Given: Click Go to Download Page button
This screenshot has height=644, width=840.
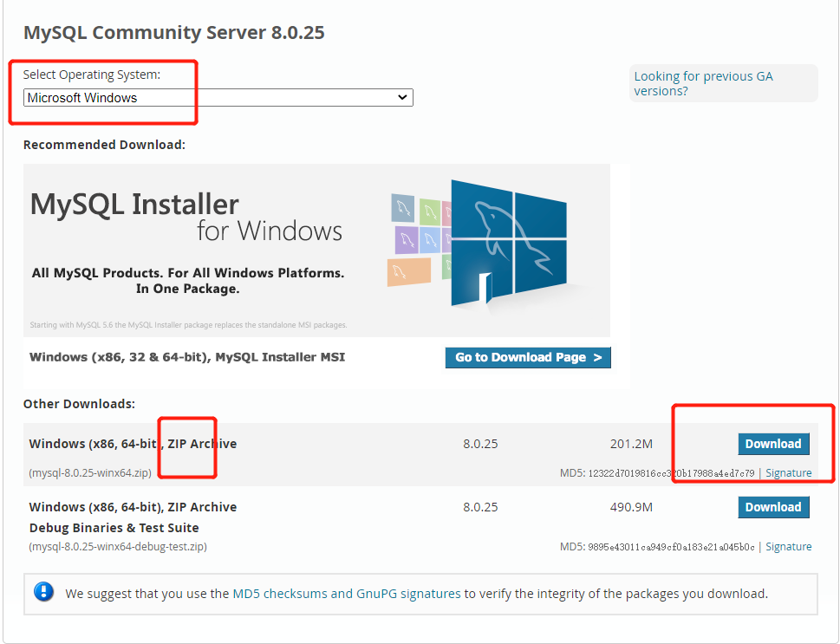Looking at the screenshot, I should pyautogui.click(x=528, y=357).
